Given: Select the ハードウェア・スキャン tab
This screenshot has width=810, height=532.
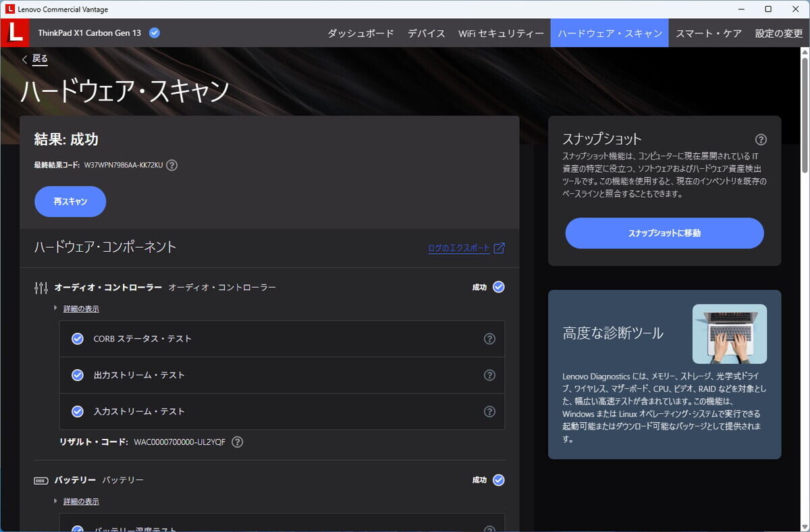Looking at the screenshot, I should [x=610, y=33].
